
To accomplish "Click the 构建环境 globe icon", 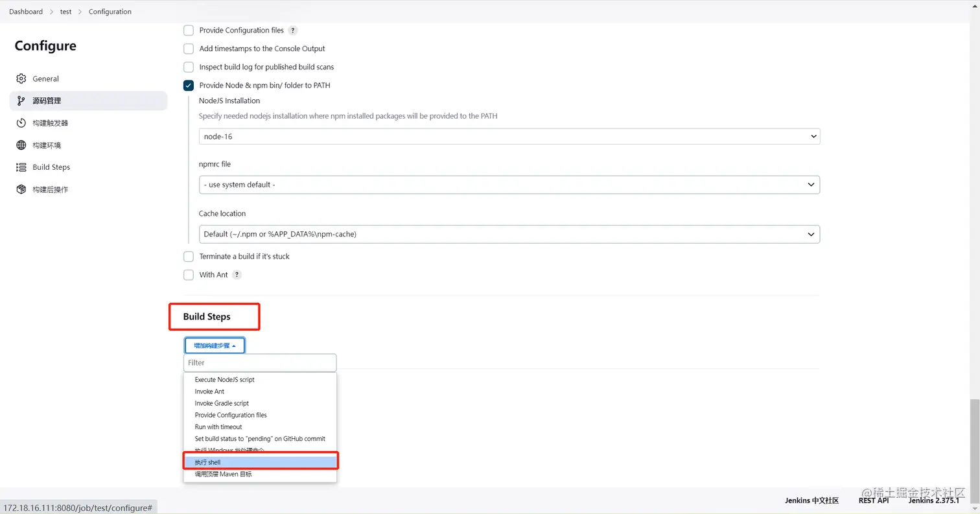I will pos(21,145).
